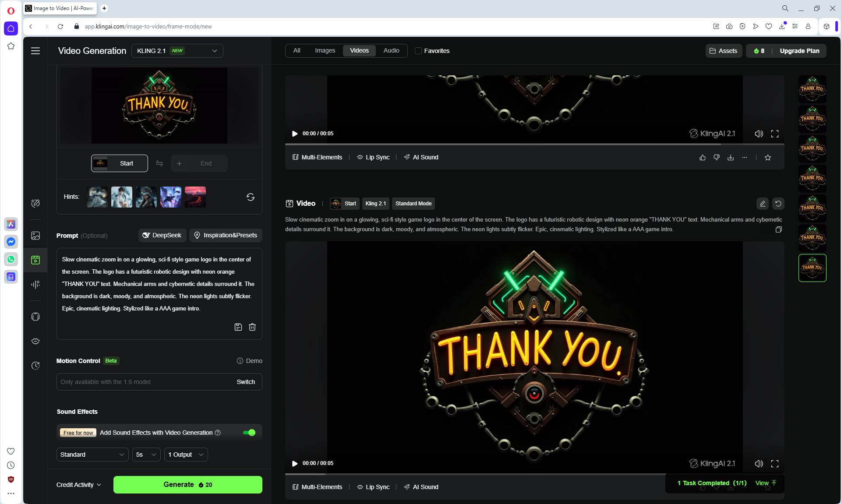Viewport: 841px width, 504px height.
Task: Mute the bottom video volume
Action: pos(759,463)
